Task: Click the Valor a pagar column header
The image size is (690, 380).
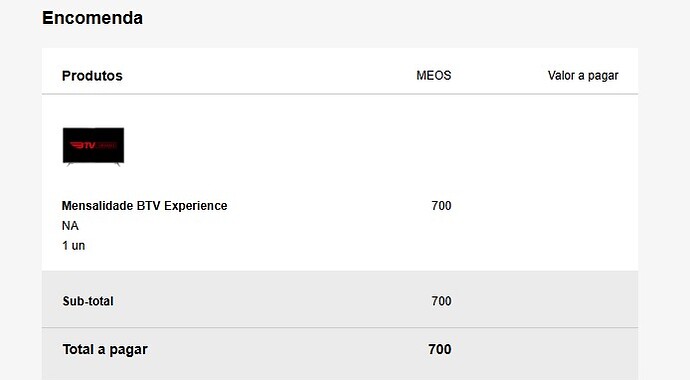Action: (583, 76)
